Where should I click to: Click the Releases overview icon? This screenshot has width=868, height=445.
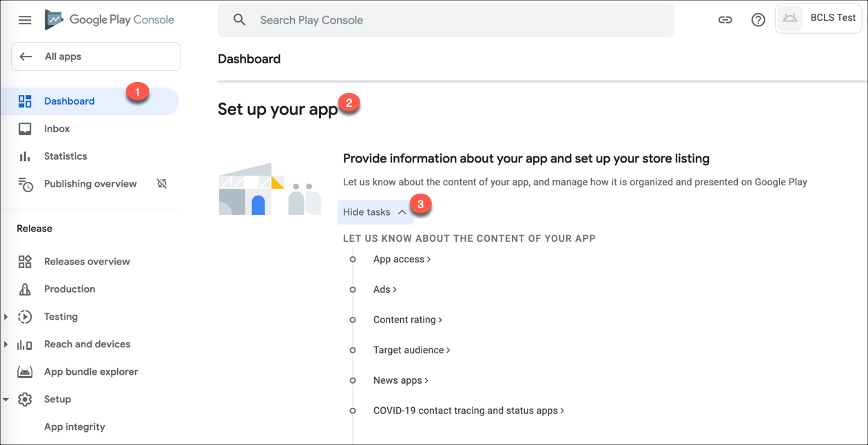tap(25, 262)
